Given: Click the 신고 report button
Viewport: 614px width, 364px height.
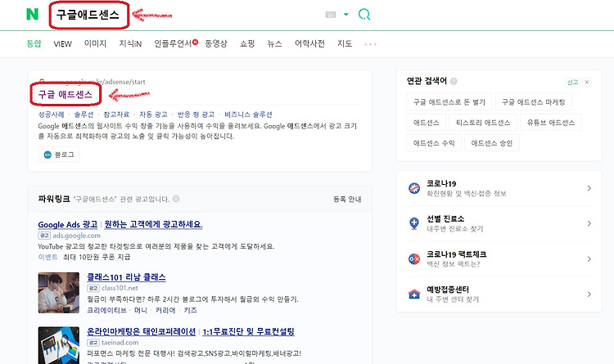Looking at the screenshot, I should [572, 82].
